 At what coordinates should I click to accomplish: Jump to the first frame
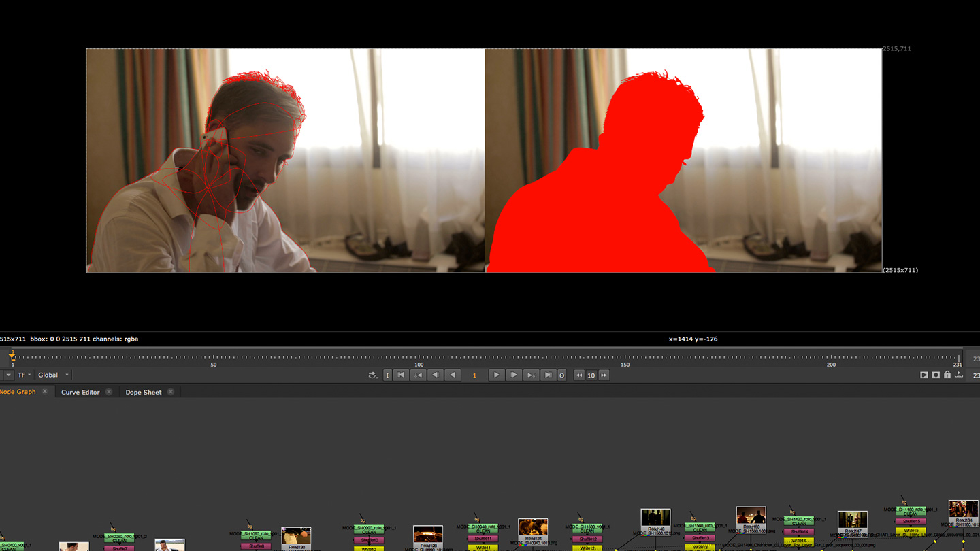(402, 375)
